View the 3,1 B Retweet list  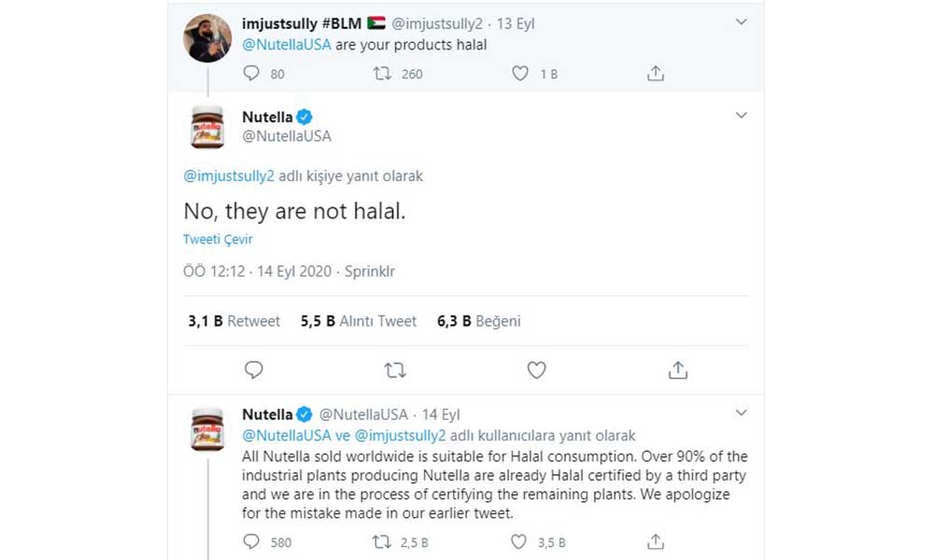(233, 321)
